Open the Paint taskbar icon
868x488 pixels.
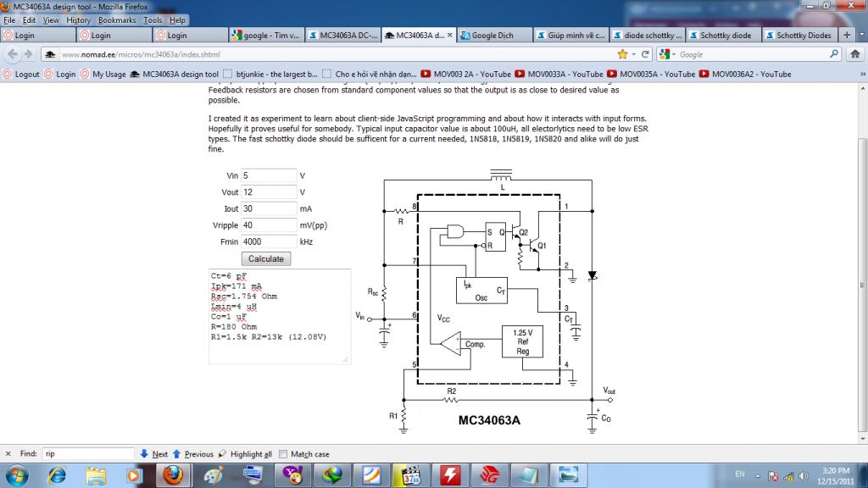(213, 476)
